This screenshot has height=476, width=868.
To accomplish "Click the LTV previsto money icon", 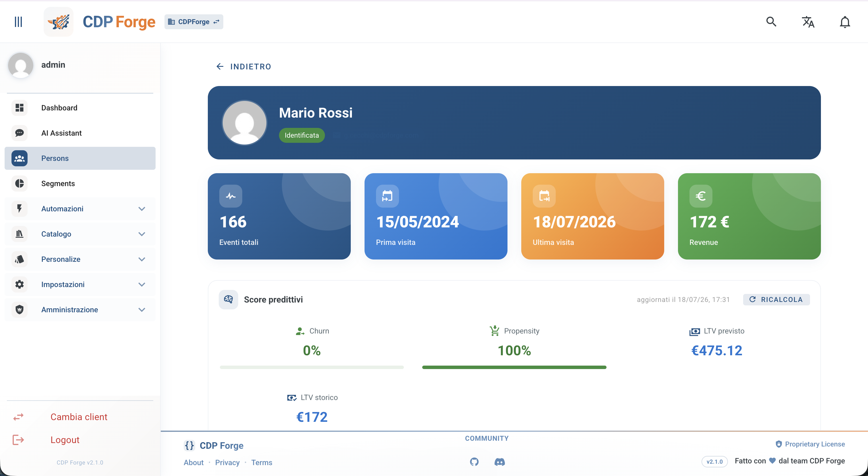I will 694,332.
